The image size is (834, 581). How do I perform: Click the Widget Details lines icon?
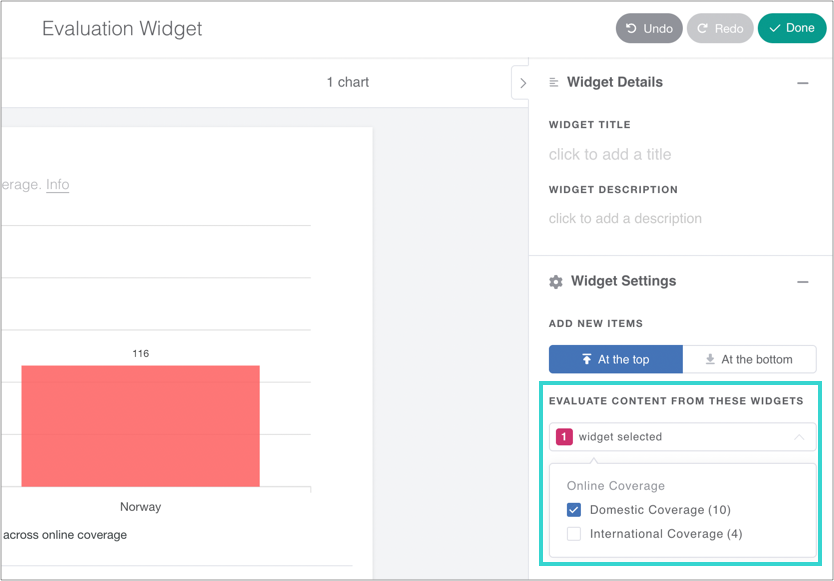pyautogui.click(x=554, y=83)
